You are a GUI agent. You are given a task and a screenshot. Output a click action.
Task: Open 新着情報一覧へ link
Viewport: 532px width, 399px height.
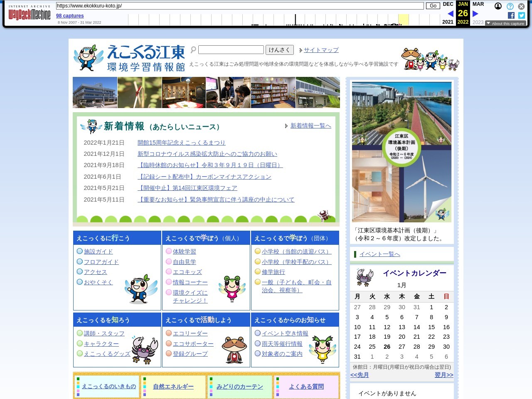(310, 126)
